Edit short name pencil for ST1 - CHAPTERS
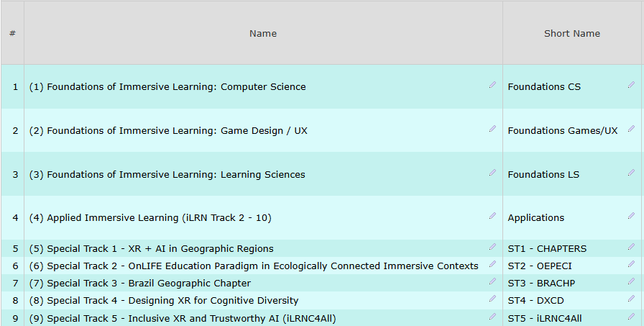This screenshot has width=644, height=326. coord(631,247)
